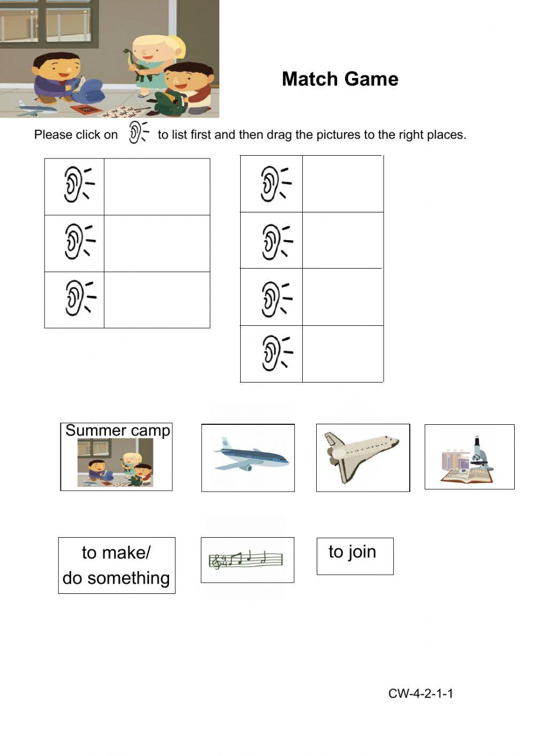
Task: Click the children cartoon header image
Action: [x=109, y=58]
